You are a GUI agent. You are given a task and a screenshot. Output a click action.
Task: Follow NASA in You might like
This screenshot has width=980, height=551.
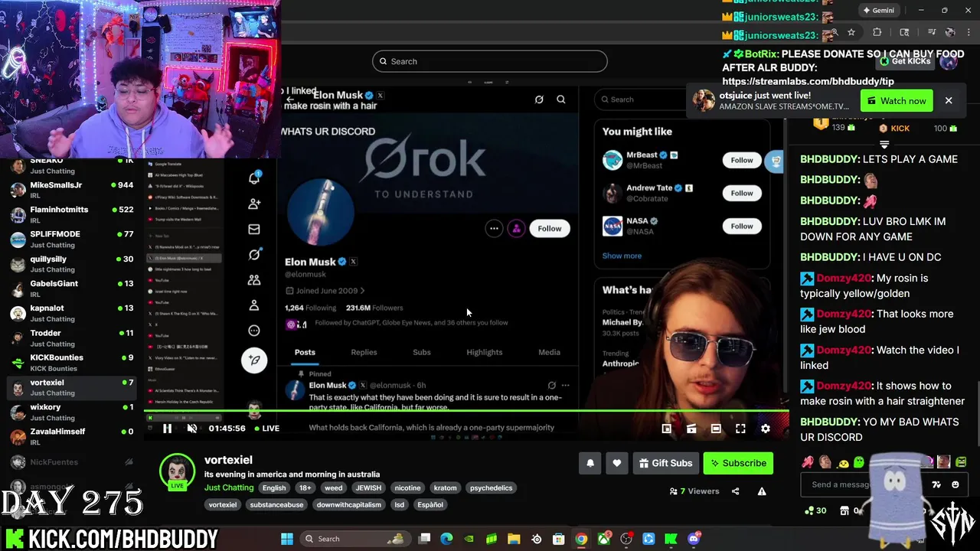click(x=742, y=226)
